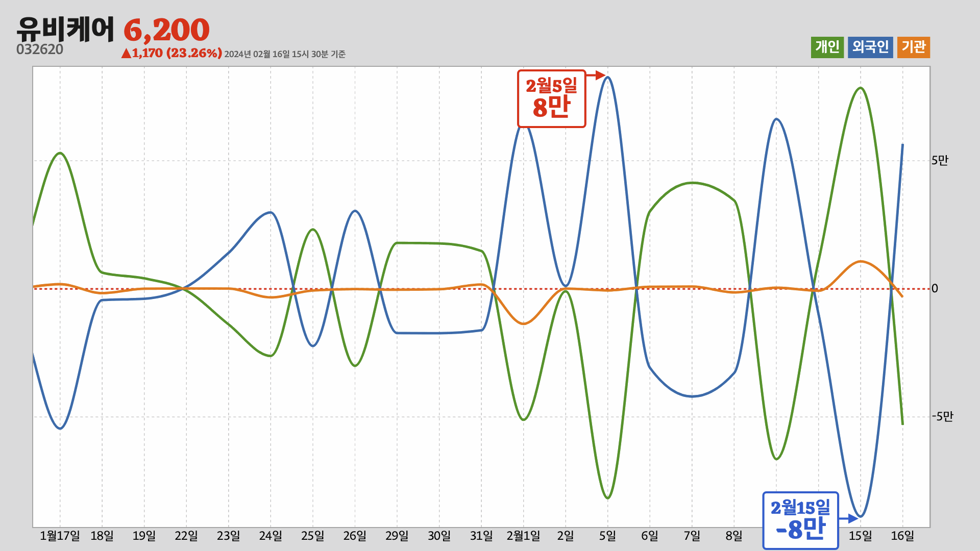Screen dimensions: 980x551
Task: Click the price 6,200
Action: pos(166,30)
